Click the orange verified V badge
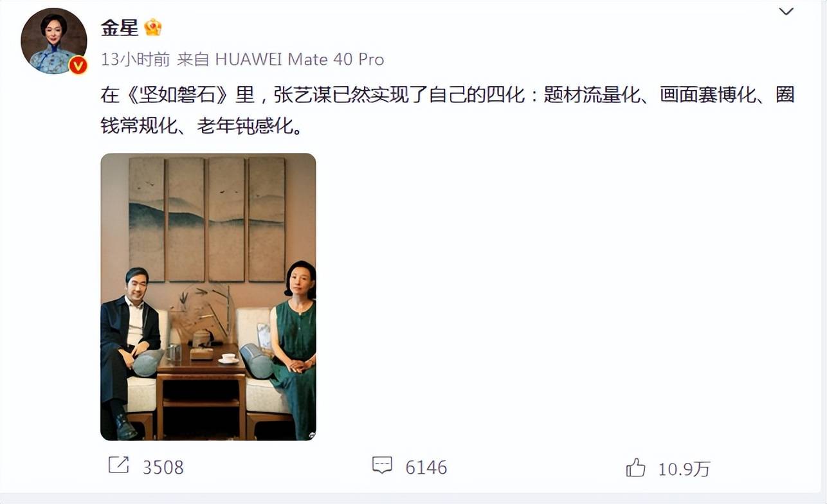Viewport: 827px width, 504px height. [78, 66]
